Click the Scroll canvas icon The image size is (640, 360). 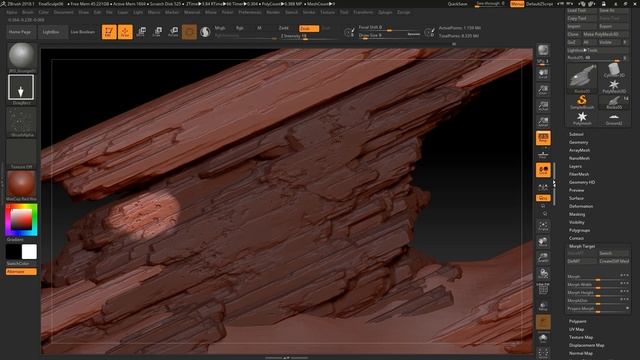click(x=543, y=74)
